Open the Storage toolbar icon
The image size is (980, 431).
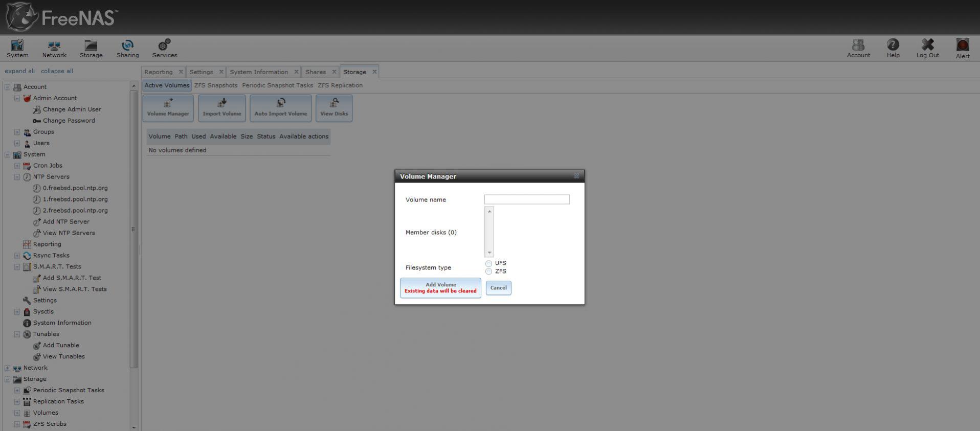[x=91, y=49]
